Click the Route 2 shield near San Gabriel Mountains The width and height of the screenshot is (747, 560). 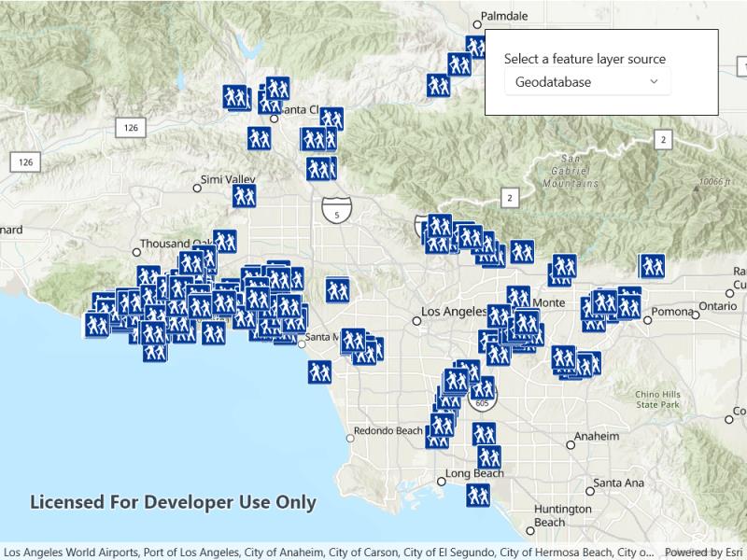(510, 198)
